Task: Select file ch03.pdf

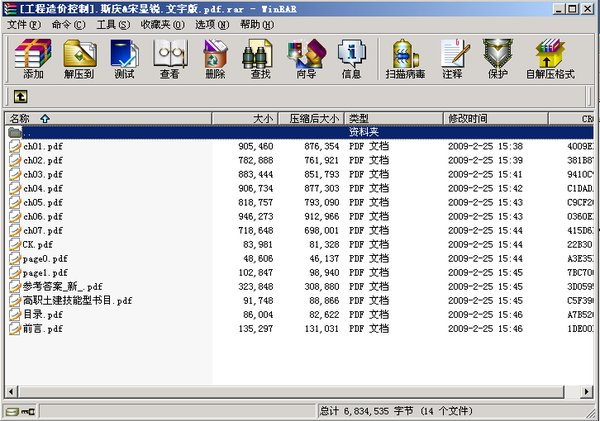Action: (43, 175)
